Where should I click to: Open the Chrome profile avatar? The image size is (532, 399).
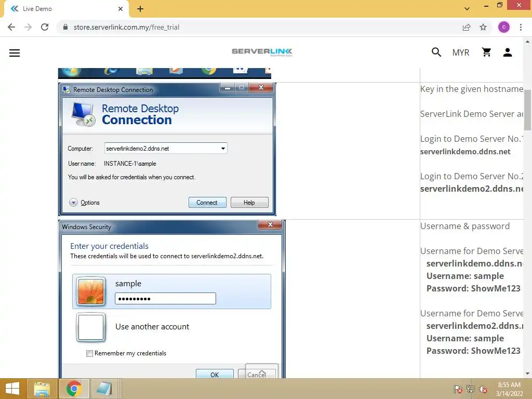coord(504,27)
